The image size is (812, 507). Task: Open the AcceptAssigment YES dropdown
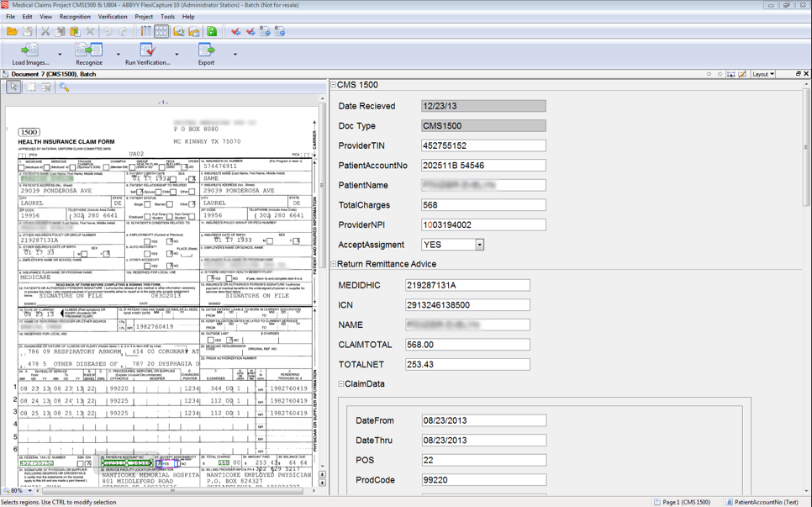point(479,245)
